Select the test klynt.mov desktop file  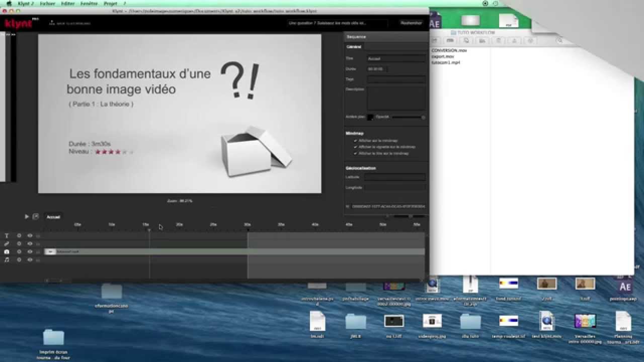coord(546,324)
